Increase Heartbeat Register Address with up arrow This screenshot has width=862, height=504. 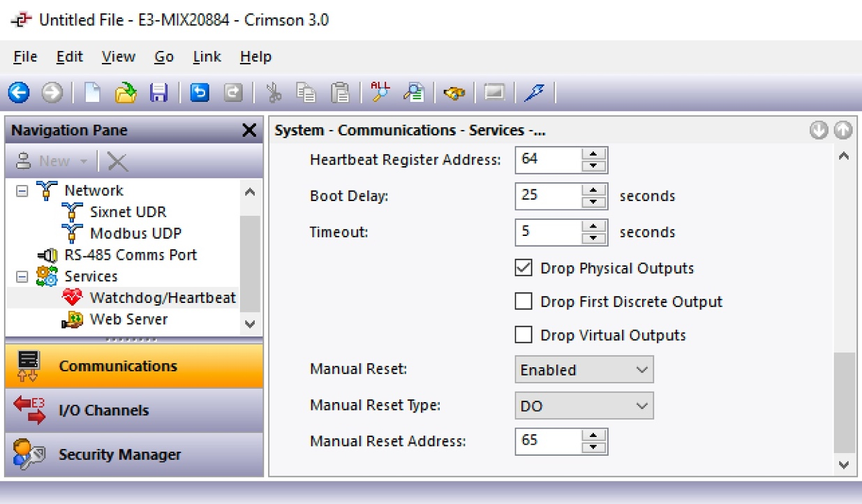click(594, 153)
